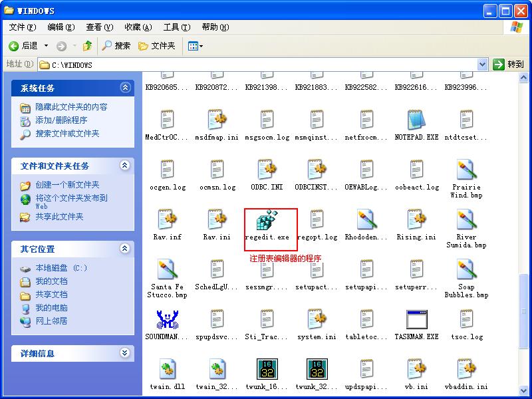Viewport: 532px width, 399px height.
Task: Select the system.ini file icon
Action: point(317,320)
